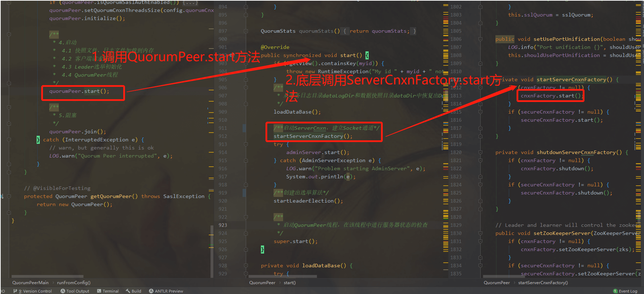Collapse setZooKeeperServer method at line 1830
This screenshot has height=294, width=644.
(480, 233)
